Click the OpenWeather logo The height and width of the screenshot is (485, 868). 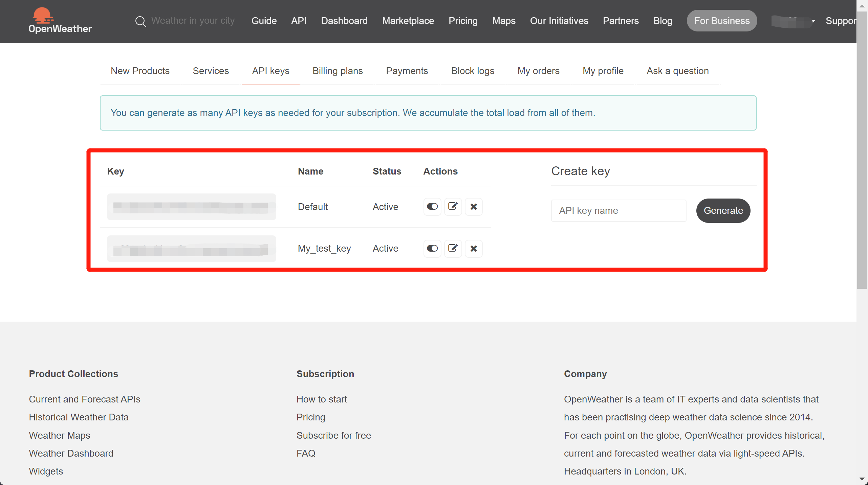point(60,20)
